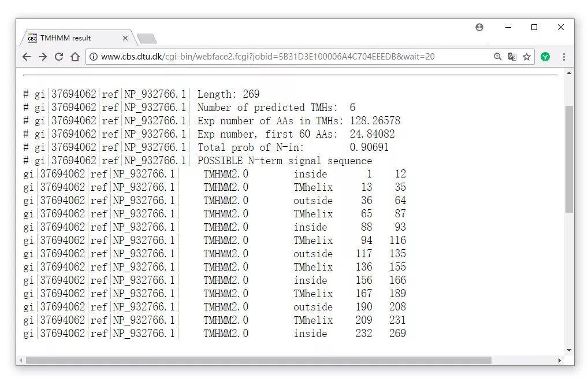
Task: Click 'inside' in the 1–12 row
Action: [x=311, y=174]
